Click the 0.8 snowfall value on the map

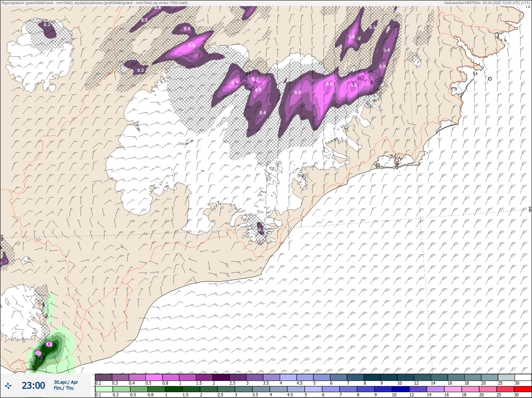point(192,46)
